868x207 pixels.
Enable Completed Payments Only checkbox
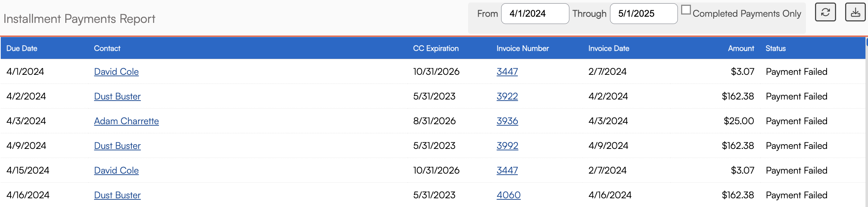pos(686,10)
